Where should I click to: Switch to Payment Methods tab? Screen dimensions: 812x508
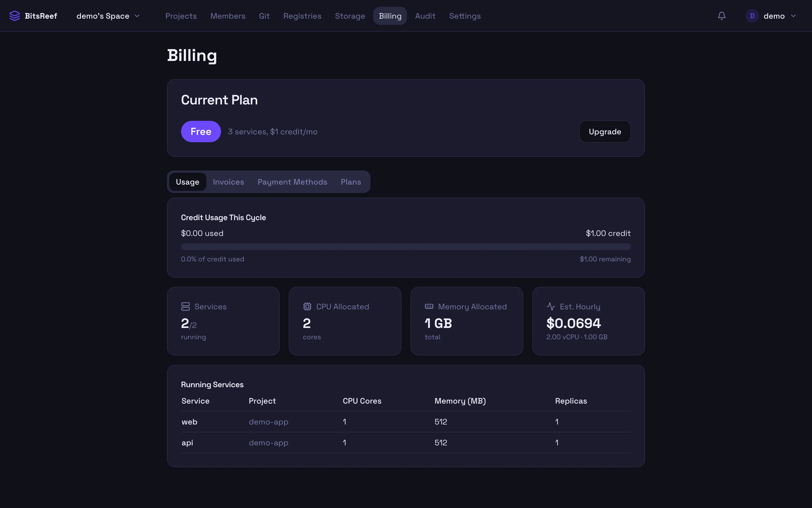click(x=292, y=182)
